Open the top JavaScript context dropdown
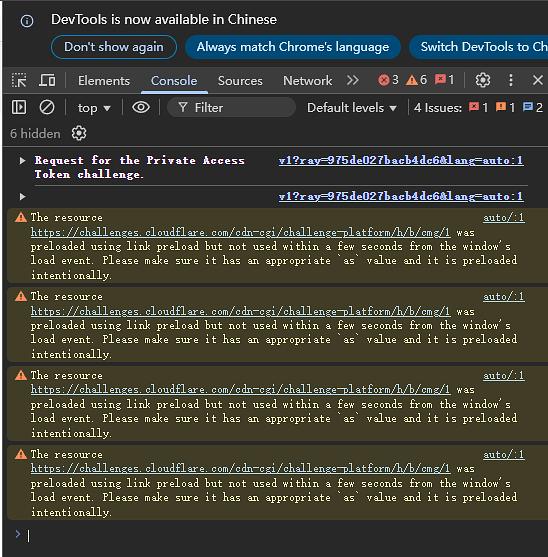Screen dimensions: 548x557 94,108
